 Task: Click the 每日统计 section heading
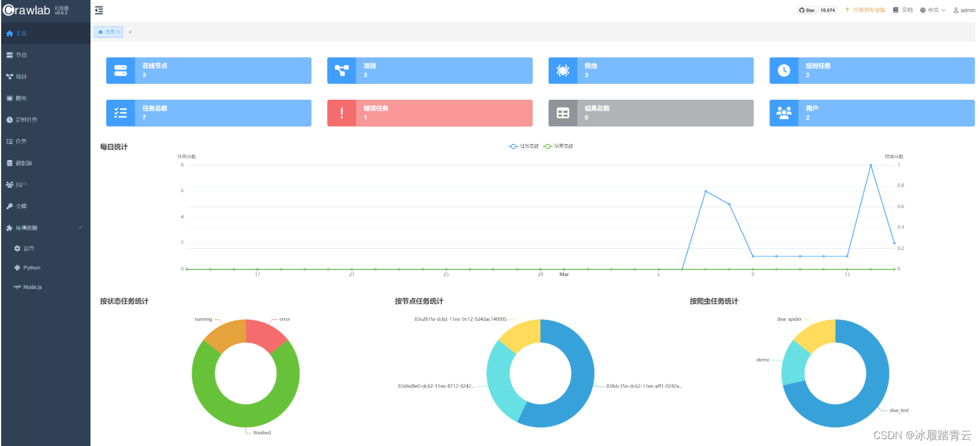114,147
